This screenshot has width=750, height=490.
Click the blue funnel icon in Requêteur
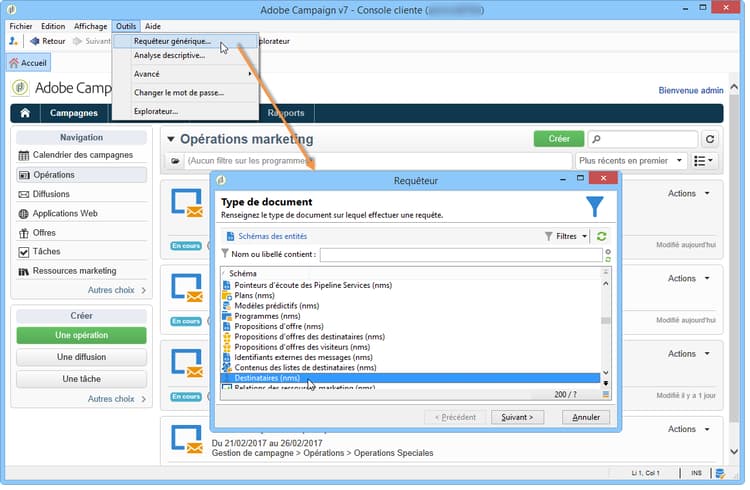tap(595, 207)
